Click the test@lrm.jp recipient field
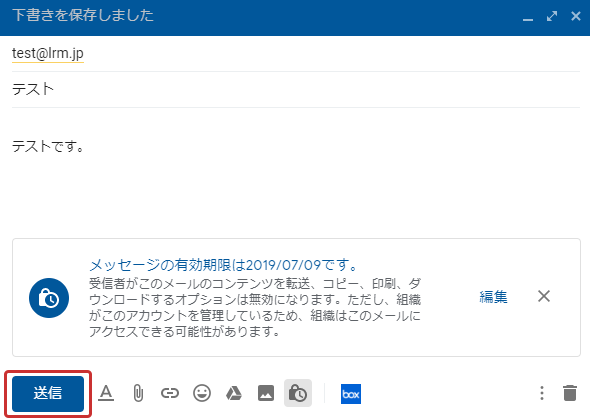590x420 pixels. 296,53
